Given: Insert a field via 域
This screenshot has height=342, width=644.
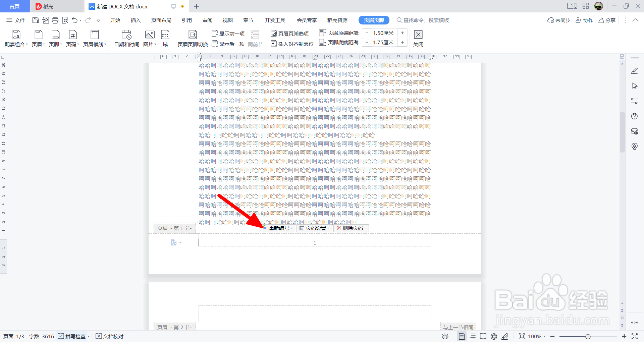Looking at the screenshot, I should coord(165,38).
